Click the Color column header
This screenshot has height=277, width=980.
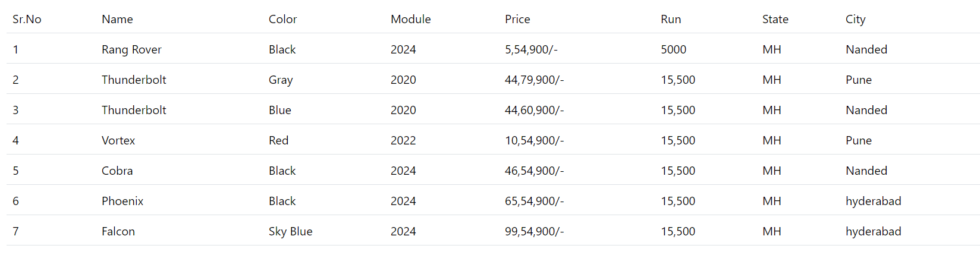(x=282, y=19)
